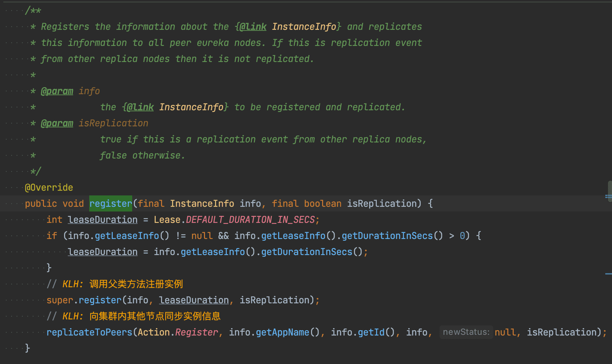This screenshot has width=612, height=364.
Task: Click the second KLH comment about syncing to peers
Action: click(x=134, y=316)
